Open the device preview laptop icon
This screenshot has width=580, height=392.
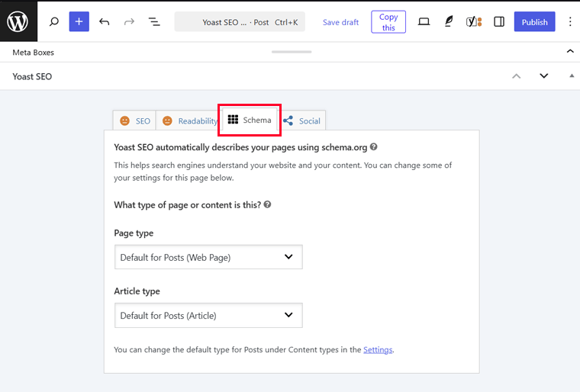(424, 22)
